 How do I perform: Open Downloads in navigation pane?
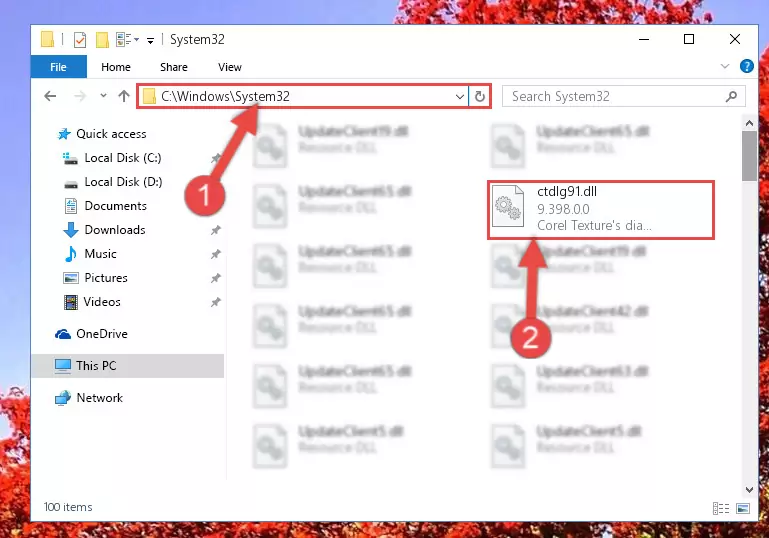tap(115, 230)
